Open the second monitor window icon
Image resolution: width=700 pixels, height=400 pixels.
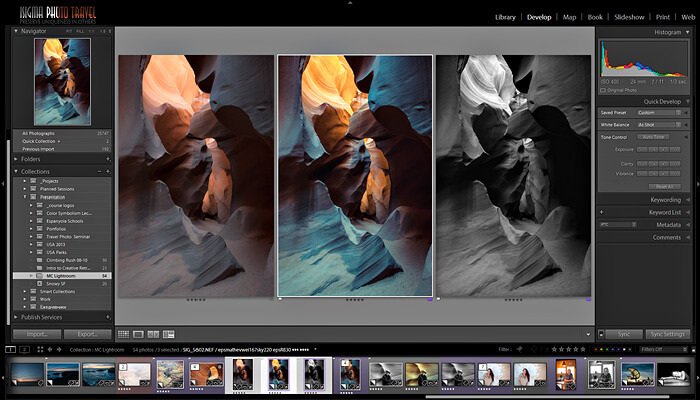tap(25, 350)
